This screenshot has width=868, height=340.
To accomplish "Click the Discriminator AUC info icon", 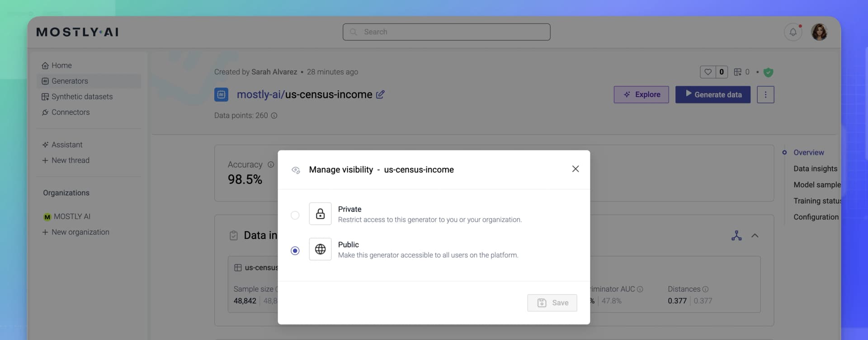I will point(640,289).
